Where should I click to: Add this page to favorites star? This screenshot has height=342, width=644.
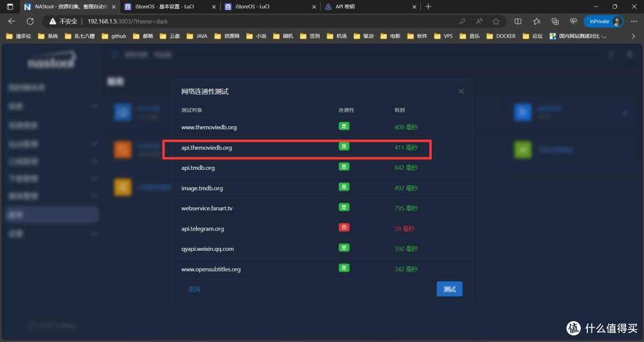pyautogui.click(x=496, y=21)
